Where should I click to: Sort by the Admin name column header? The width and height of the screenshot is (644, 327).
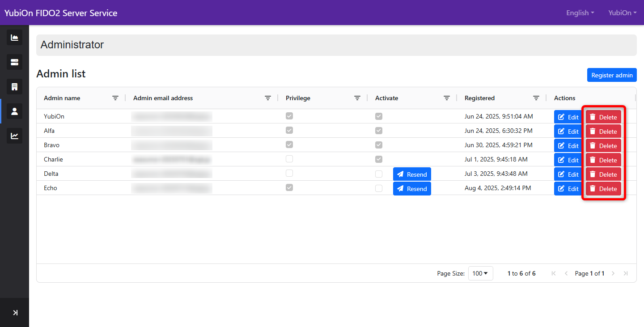click(x=62, y=98)
